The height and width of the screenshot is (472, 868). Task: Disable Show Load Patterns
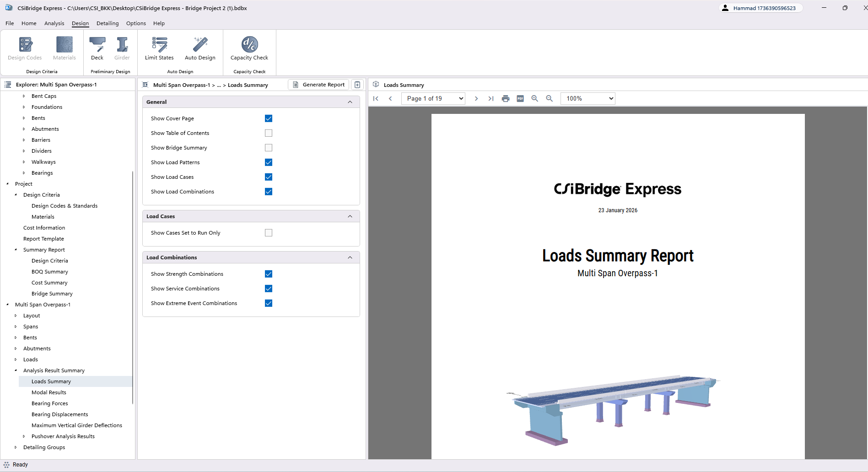269,162
